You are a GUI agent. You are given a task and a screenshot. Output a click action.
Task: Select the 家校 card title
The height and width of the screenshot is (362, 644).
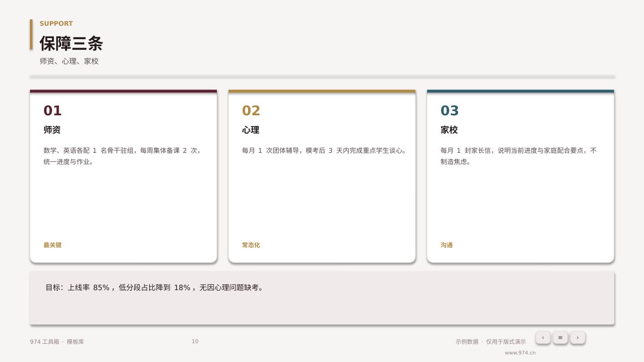449,130
